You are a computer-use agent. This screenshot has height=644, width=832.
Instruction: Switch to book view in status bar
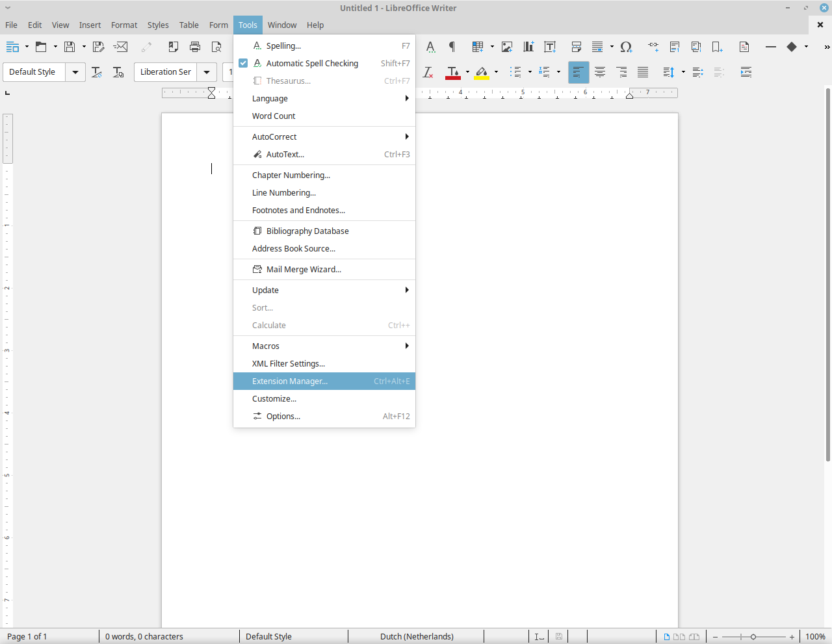[694, 637]
